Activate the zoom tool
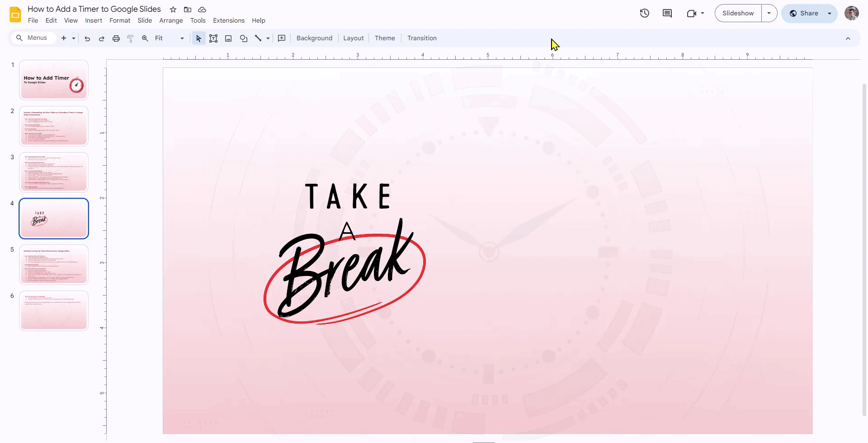The image size is (868, 443). [145, 38]
